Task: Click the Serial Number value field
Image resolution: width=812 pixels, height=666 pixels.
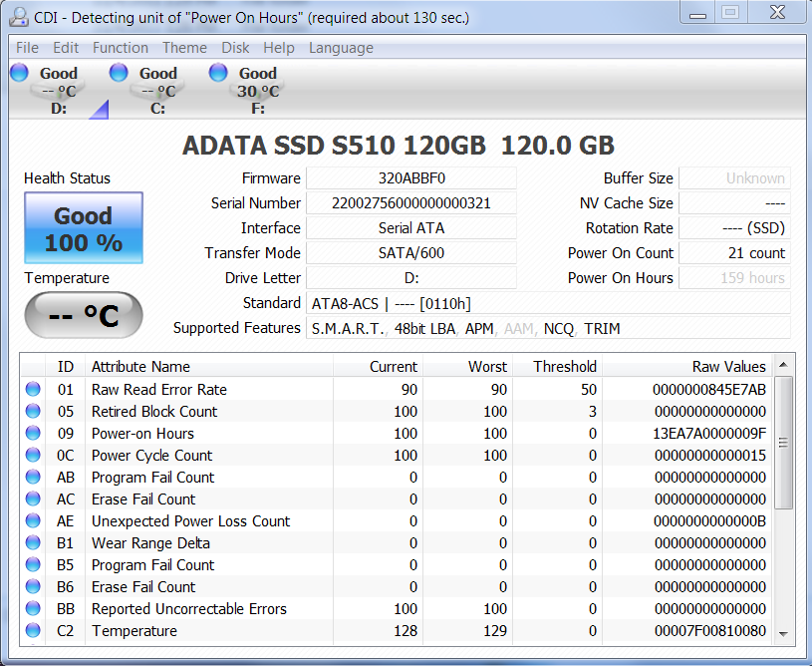Action: [x=410, y=203]
